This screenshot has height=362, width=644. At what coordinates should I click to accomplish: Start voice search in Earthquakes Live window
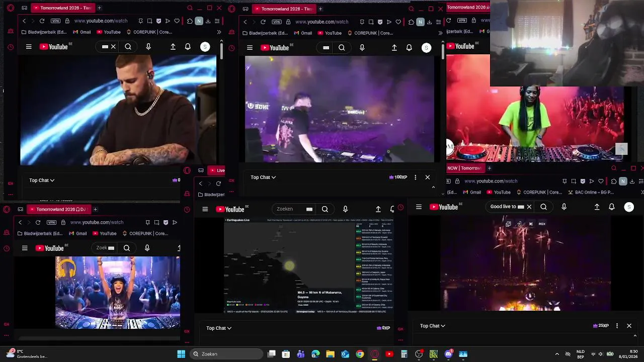pyautogui.click(x=345, y=209)
